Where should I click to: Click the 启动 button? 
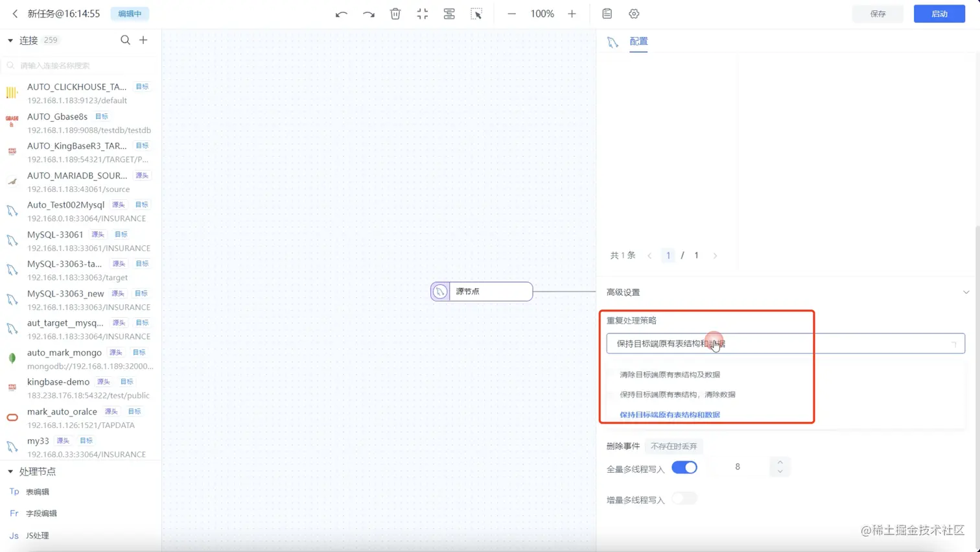(x=939, y=14)
